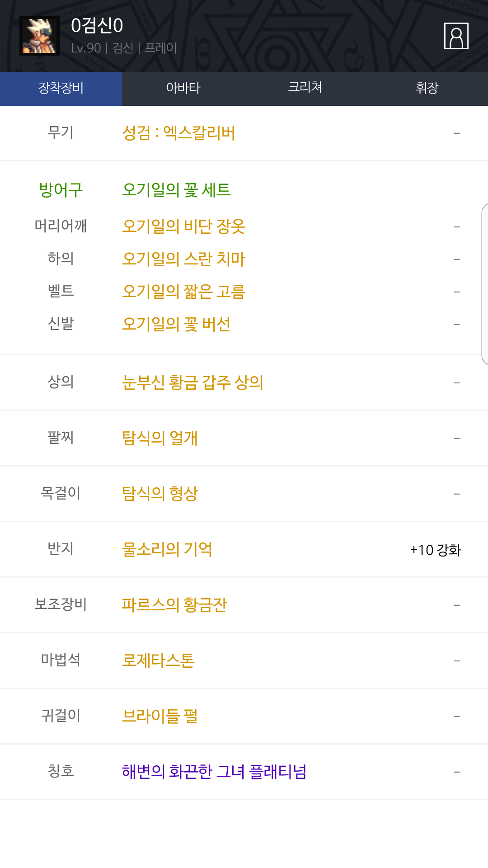
Task: View 브라이들 펄 earring details
Action: tap(160, 716)
